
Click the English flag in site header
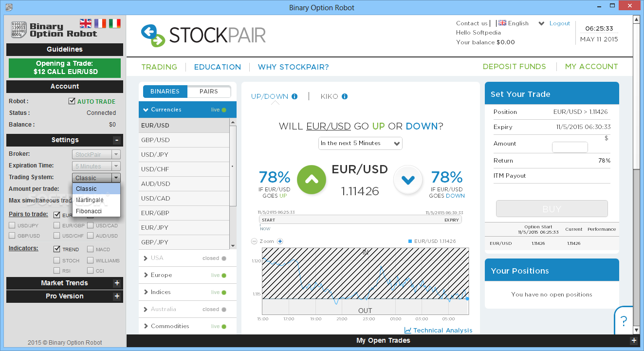coord(502,23)
